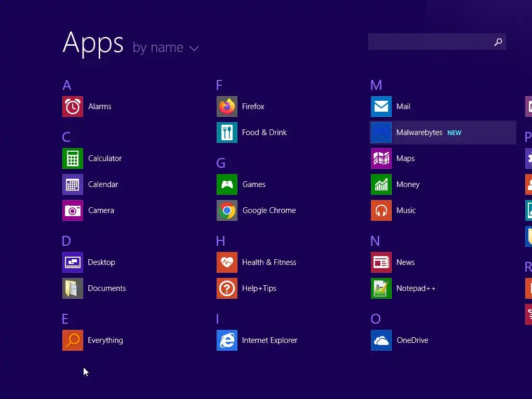
Task: Click the 'NEW' badge beside Malwarebytes
Action: pos(454,133)
